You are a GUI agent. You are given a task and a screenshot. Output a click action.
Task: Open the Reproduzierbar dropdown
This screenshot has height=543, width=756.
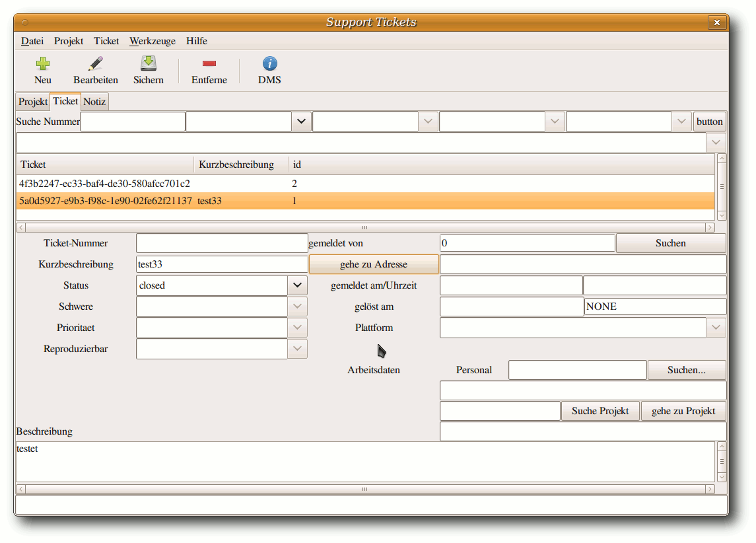(298, 349)
